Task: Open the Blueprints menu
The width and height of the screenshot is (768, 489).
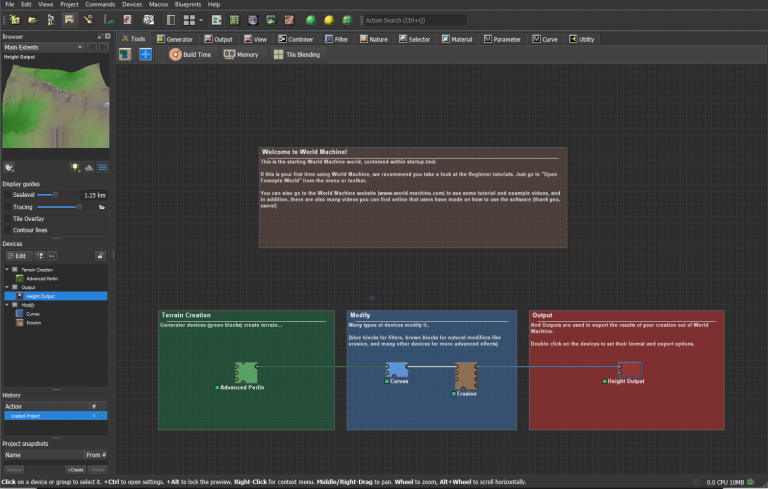Action: coord(187,5)
